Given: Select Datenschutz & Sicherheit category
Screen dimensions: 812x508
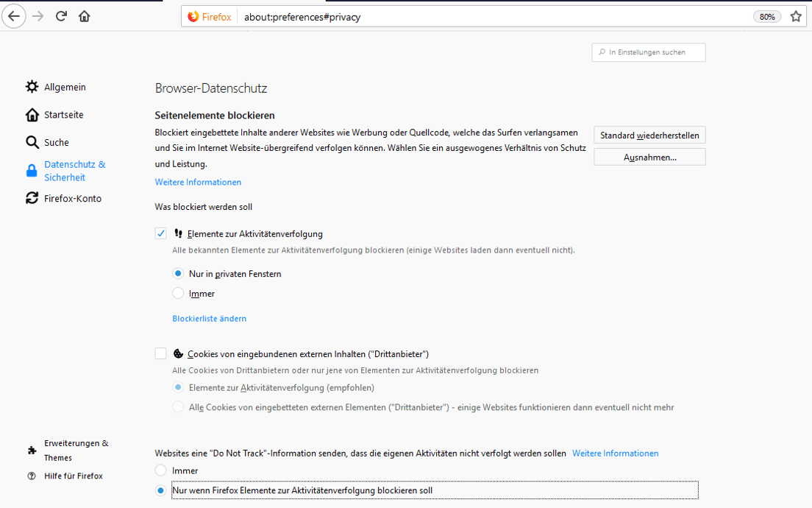Looking at the screenshot, I should click(65, 171).
